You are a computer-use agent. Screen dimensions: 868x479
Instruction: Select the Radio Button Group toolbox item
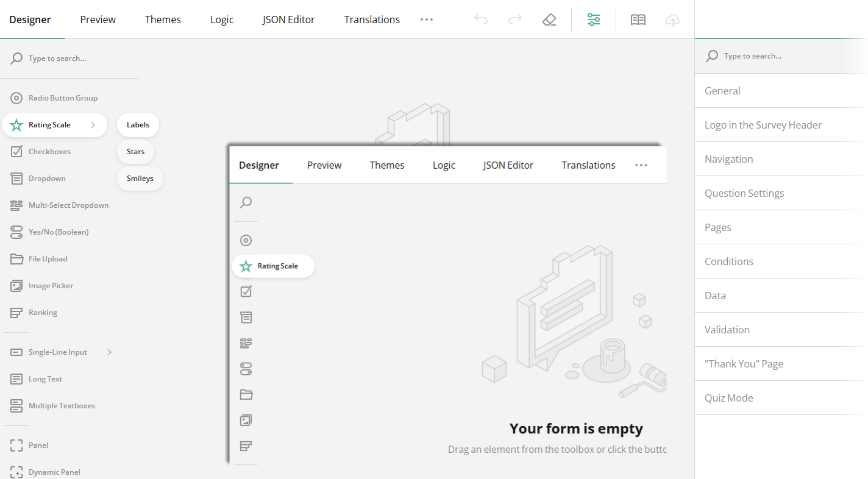point(63,98)
